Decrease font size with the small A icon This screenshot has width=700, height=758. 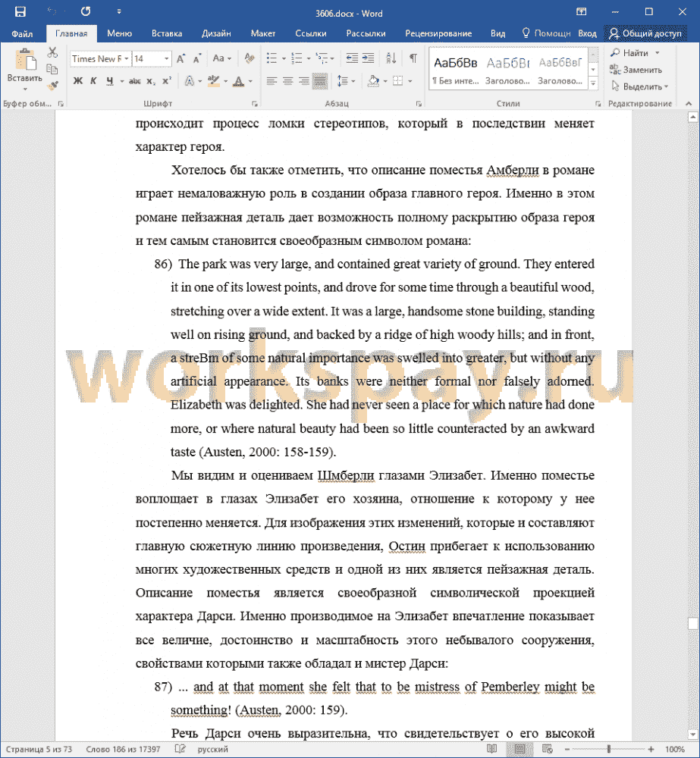tap(197, 59)
